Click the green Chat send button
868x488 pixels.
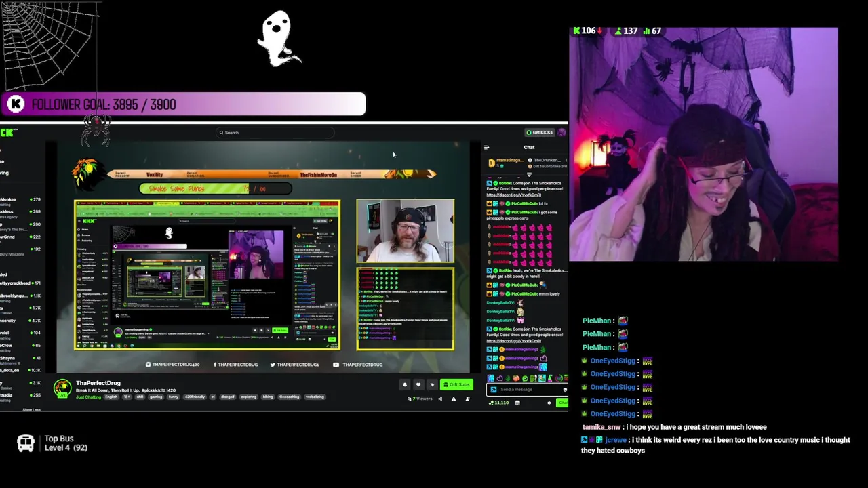[x=563, y=403]
